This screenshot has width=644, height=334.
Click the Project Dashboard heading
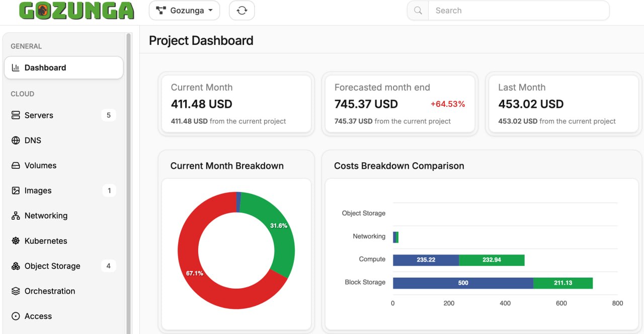(201, 41)
